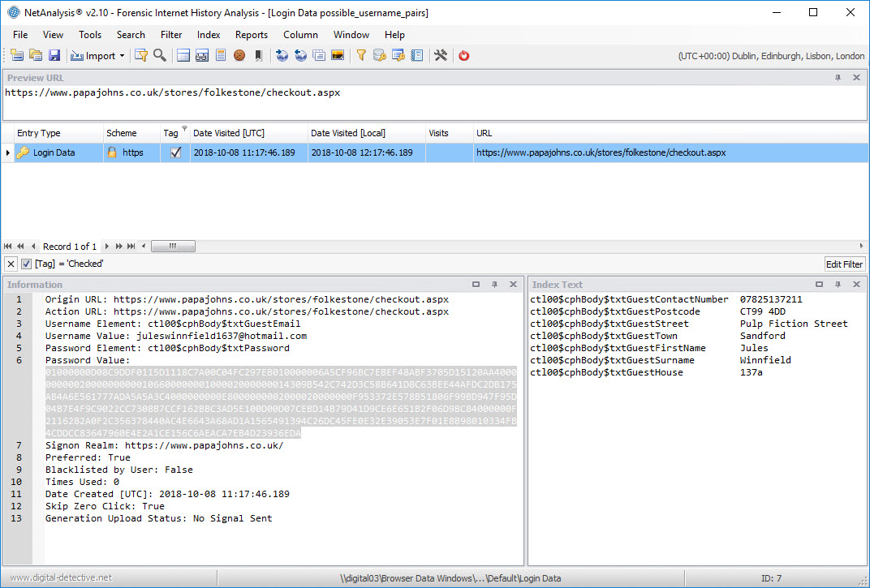Open the Filter menu
The width and height of the screenshot is (870, 588).
pyautogui.click(x=171, y=34)
